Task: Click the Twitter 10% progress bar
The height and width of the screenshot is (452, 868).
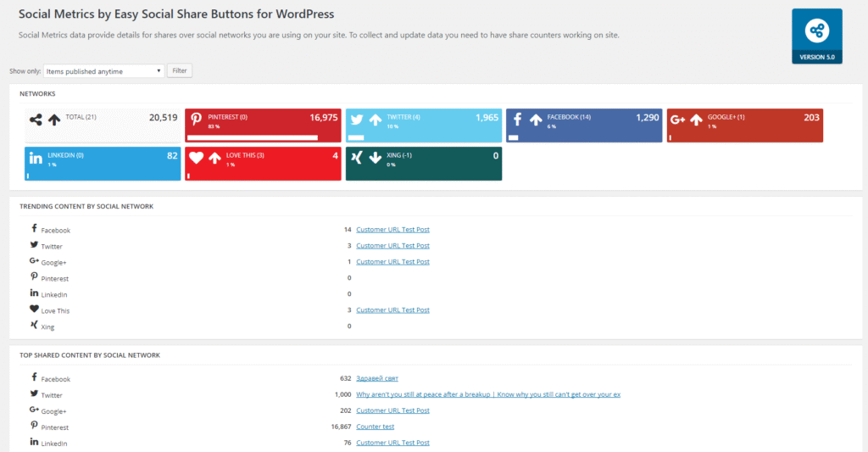Action: point(356,137)
